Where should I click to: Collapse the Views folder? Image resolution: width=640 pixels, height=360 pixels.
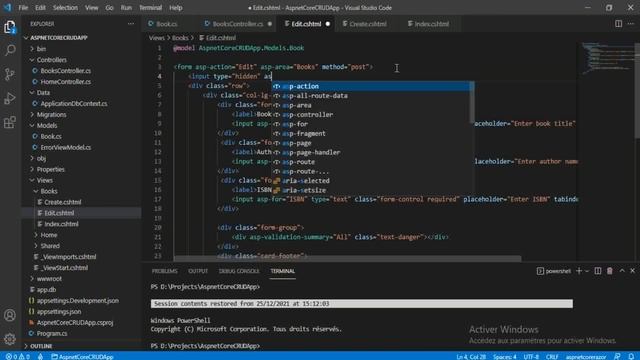click(44, 180)
